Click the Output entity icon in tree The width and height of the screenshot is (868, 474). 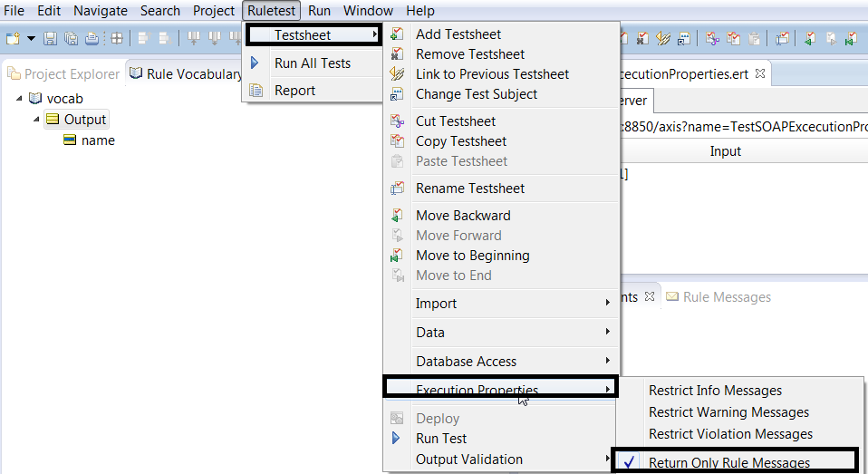tap(53, 119)
